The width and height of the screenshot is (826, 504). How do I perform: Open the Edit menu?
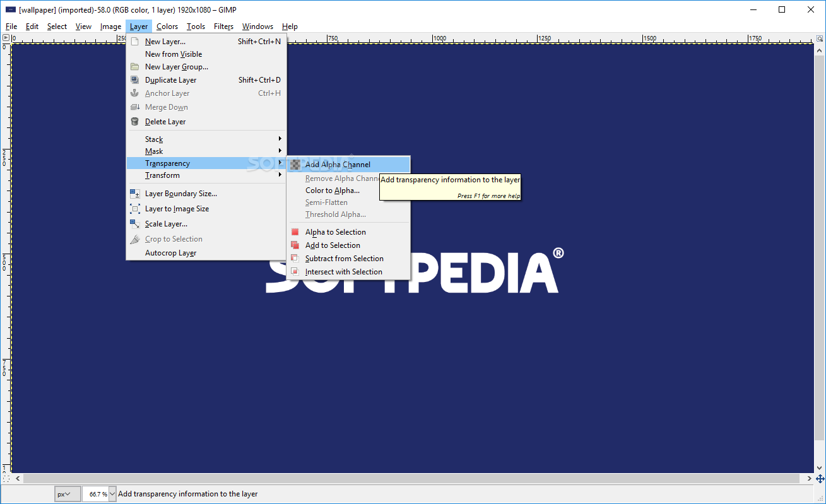pyautogui.click(x=32, y=26)
